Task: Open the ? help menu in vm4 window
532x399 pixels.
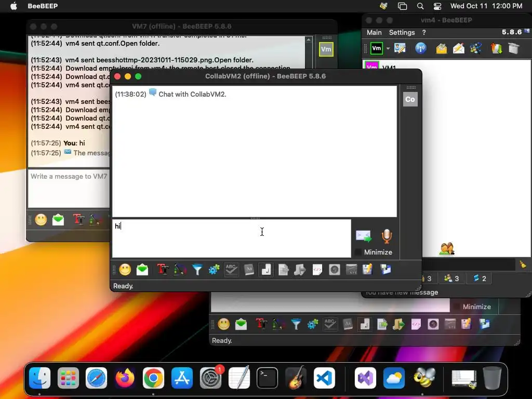Action: pos(424,33)
